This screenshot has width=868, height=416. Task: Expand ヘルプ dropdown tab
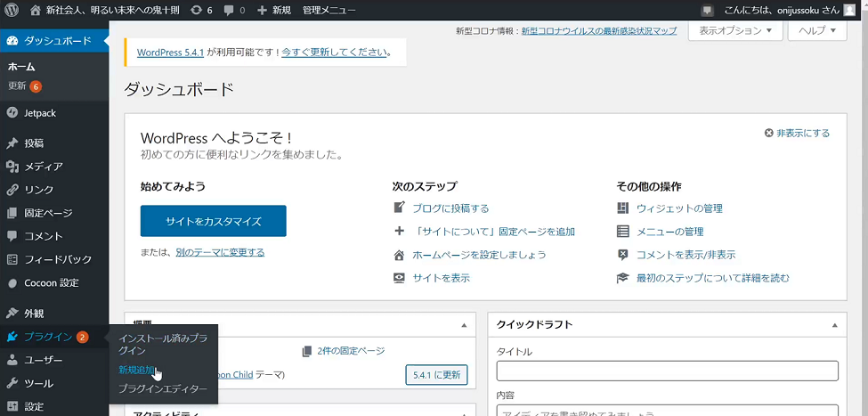coord(817,31)
